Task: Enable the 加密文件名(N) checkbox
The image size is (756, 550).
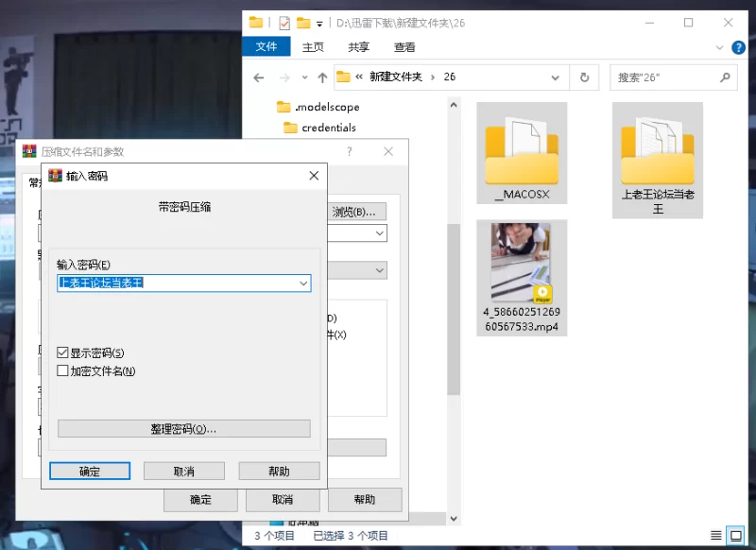Action: click(62, 370)
